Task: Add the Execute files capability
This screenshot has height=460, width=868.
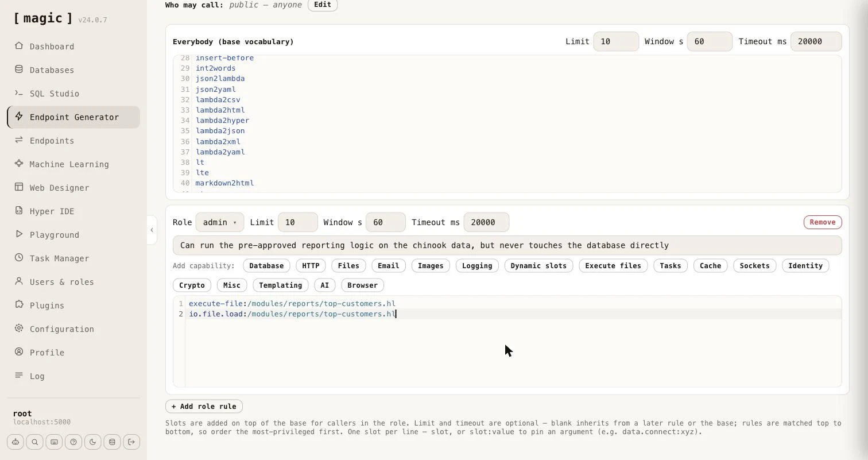Action: coord(613,266)
